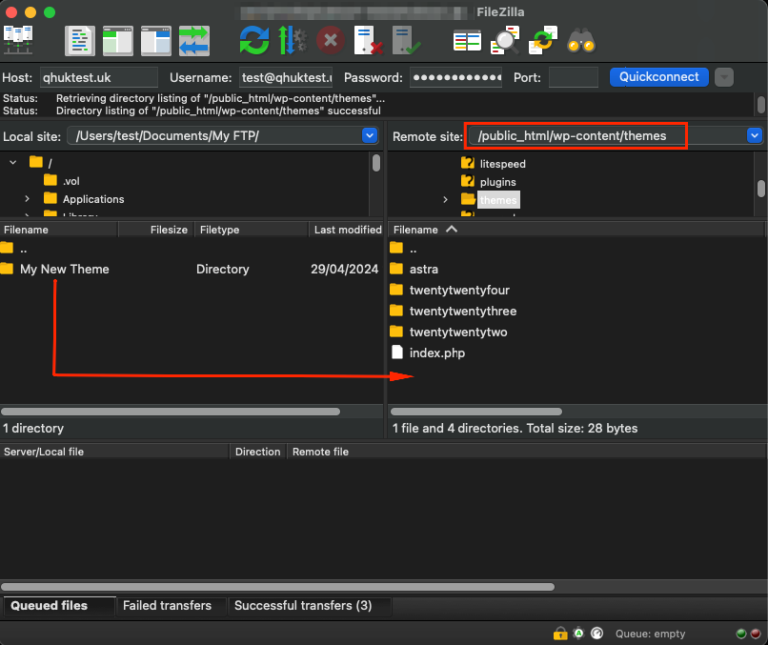Click the message log vertical scrollbar
Screen dimensions: 768x645
click(761, 105)
